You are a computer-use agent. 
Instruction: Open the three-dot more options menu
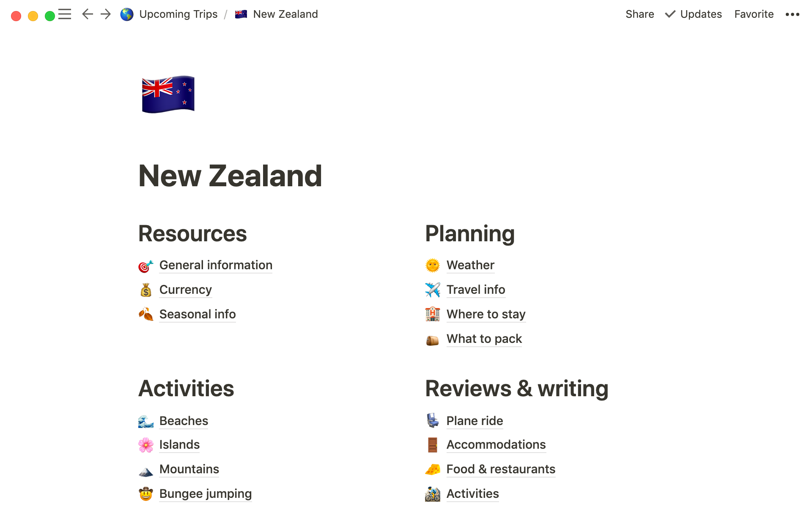(792, 14)
